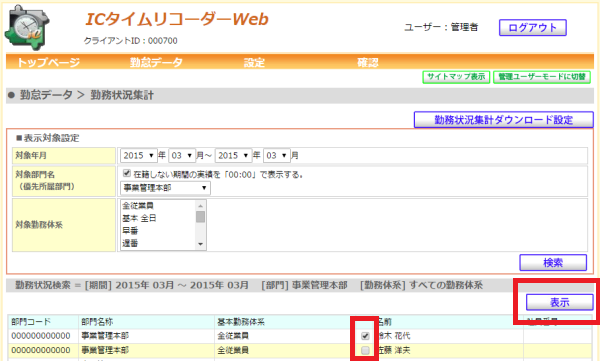This screenshot has width=600, height=361.
Task: Click 全従業員 in the 佐藤 洋夫 row
Action: 233,350
